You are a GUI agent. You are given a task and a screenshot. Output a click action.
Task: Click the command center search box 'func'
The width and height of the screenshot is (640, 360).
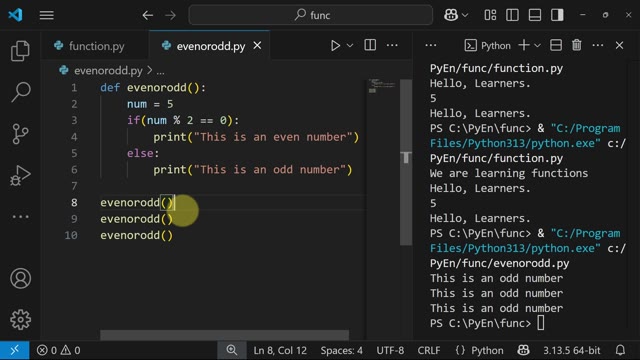pyautogui.click(x=311, y=15)
